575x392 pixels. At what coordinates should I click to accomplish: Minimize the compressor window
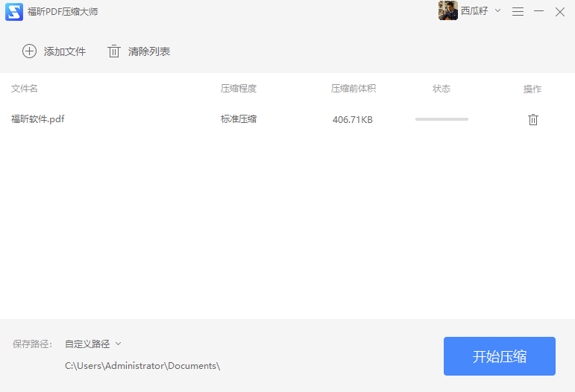tap(538, 11)
